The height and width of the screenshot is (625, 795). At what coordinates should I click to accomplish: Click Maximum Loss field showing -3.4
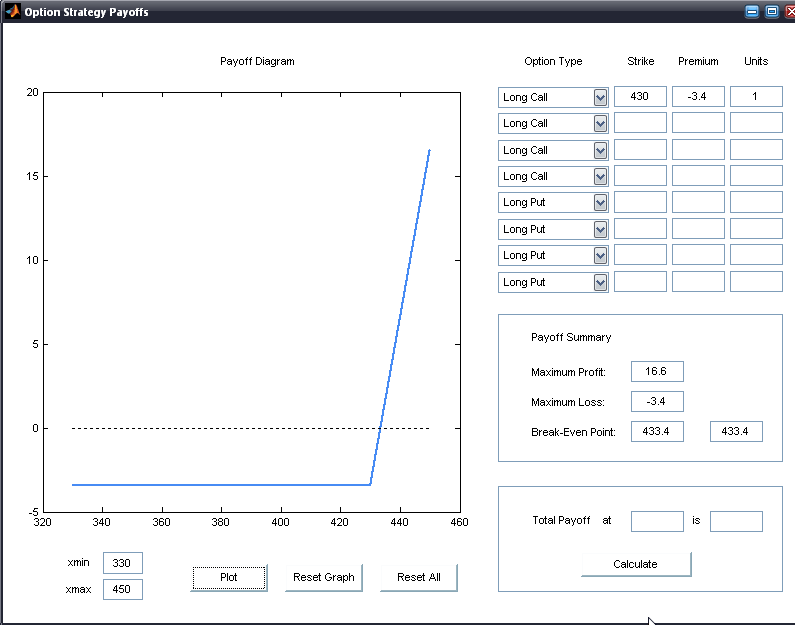click(x=657, y=401)
